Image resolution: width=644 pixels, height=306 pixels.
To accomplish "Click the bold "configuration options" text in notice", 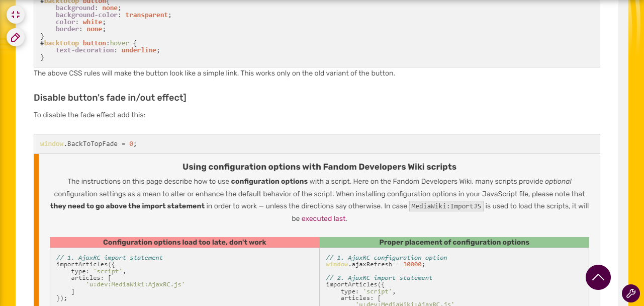I will 269,181.
